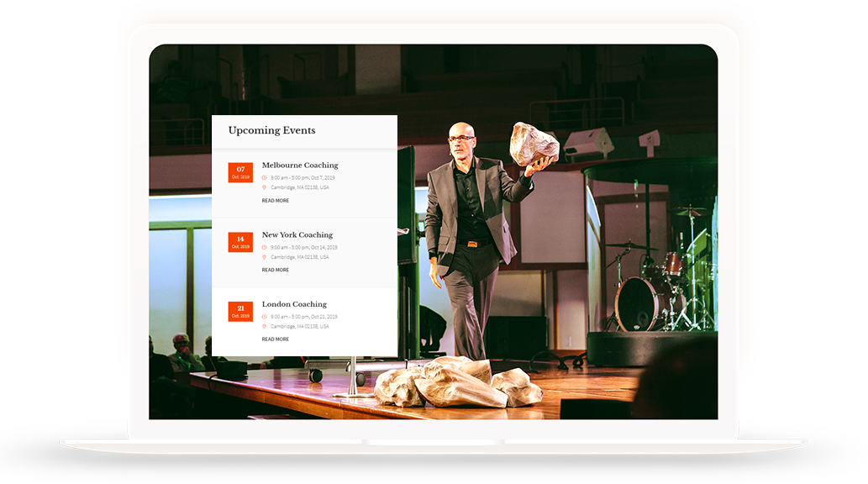Click READ MORE under New York Coaching
The width and height of the screenshot is (868, 484).
tap(276, 270)
